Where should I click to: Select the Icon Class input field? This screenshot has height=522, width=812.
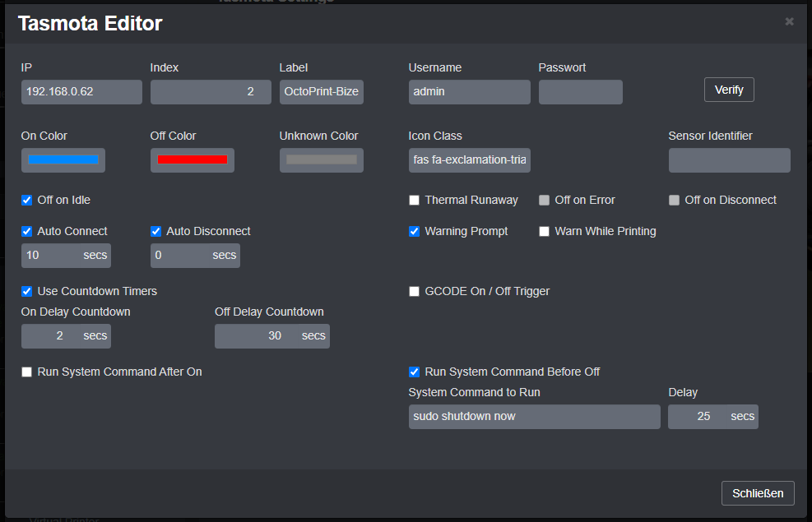point(469,159)
